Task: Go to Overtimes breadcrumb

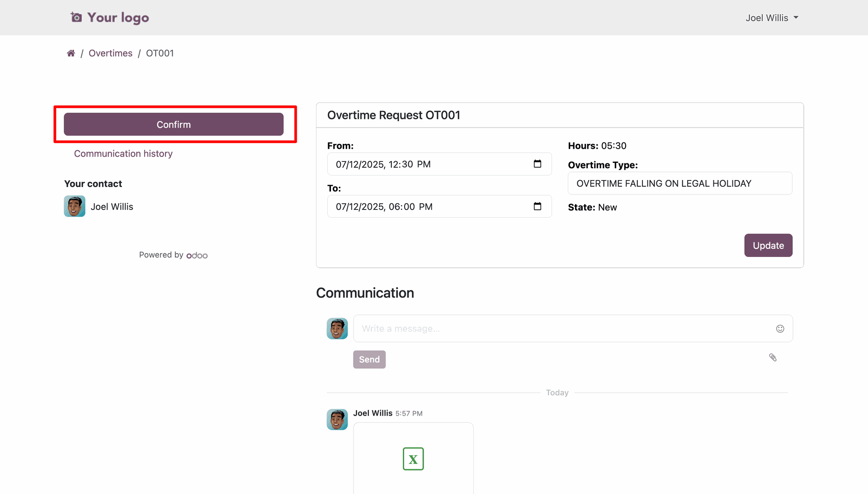Action: coord(110,53)
